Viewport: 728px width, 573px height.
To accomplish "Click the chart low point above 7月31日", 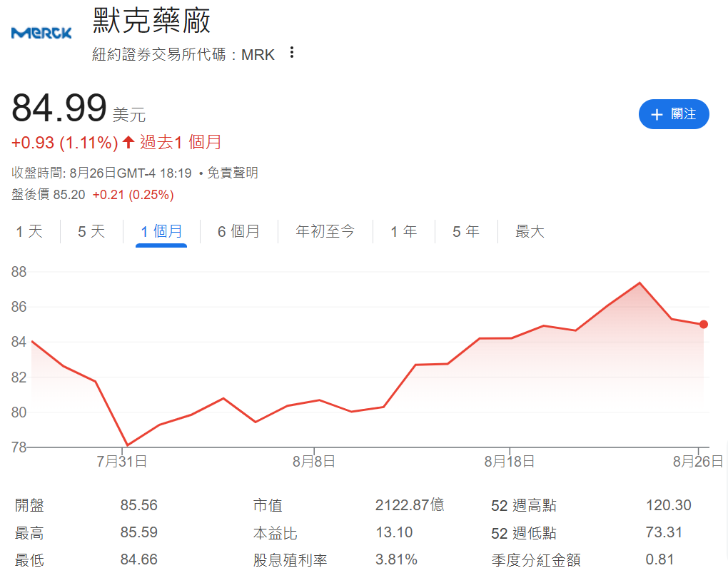I will (x=127, y=445).
